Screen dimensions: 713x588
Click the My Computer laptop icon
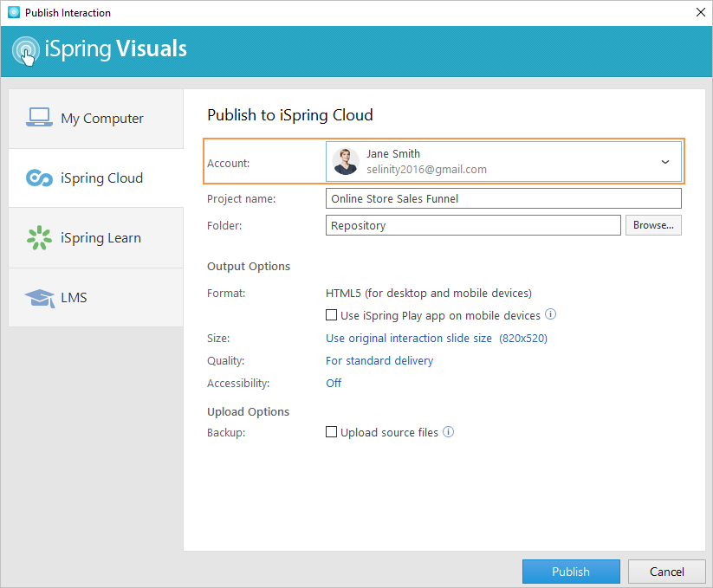[x=39, y=117]
